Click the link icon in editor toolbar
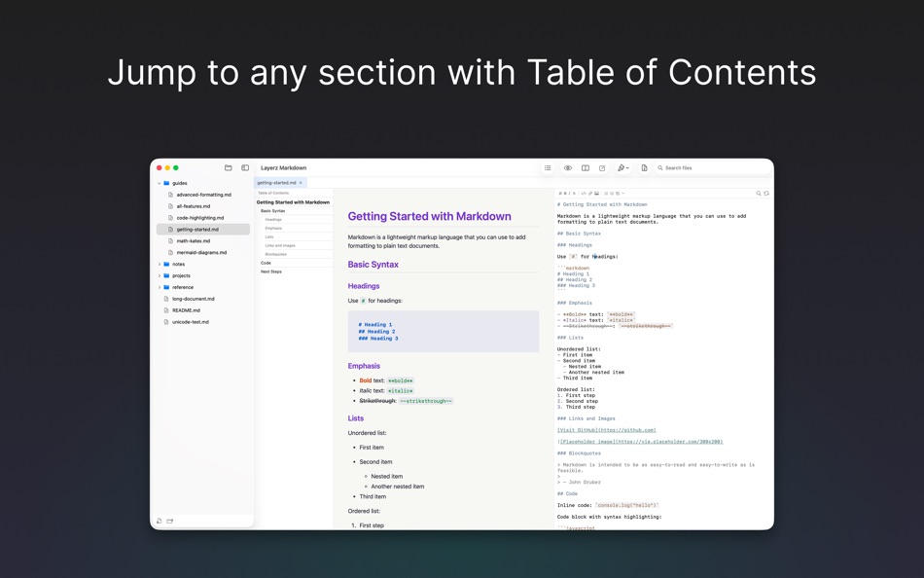 (589, 194)
